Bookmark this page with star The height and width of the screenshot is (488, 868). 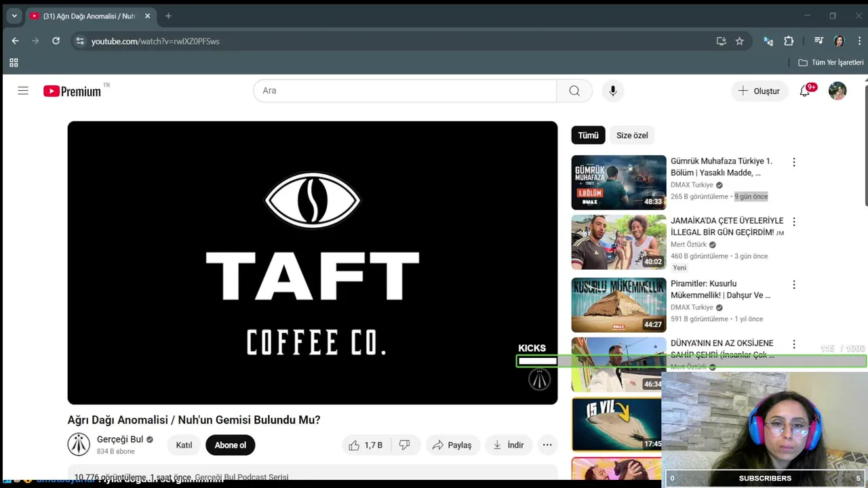(x=740, y=41)
